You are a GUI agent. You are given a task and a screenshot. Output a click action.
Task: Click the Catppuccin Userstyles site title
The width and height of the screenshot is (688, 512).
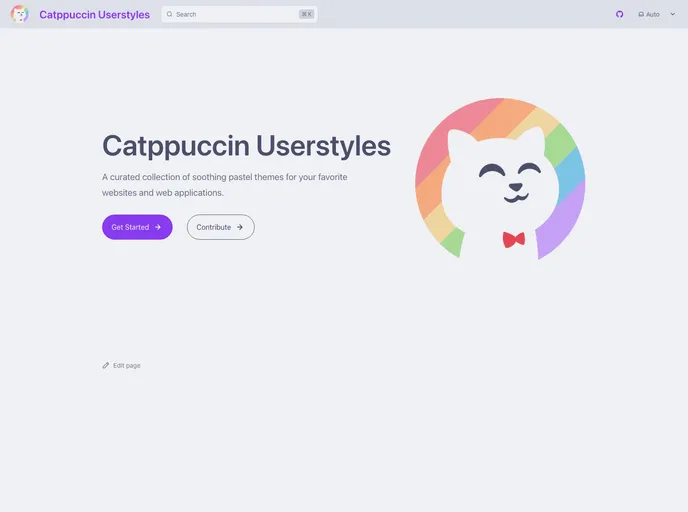coord(94,14)
